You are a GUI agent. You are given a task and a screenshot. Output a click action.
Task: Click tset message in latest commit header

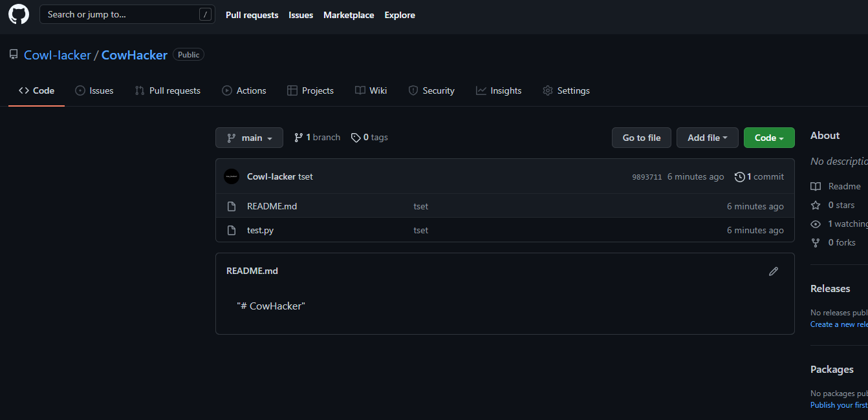(305, 177)
